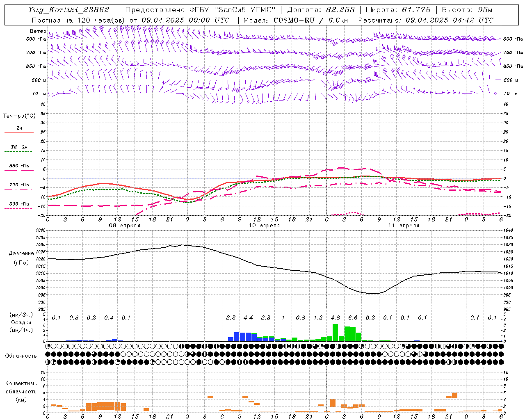Click the 'Осадки' precipitation label
The height and width of the screenshot is (420, 525).
(21, 322)
